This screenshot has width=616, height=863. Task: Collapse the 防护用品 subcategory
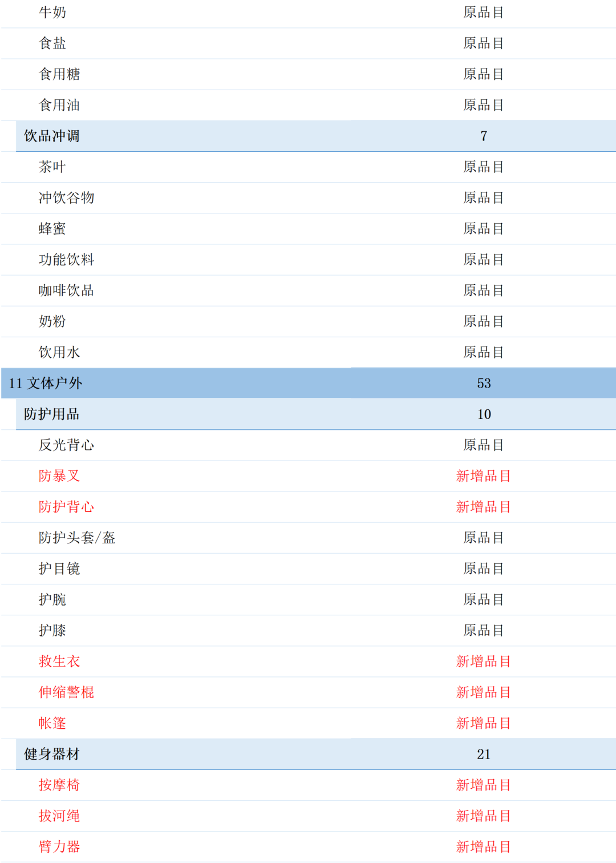pyautogui.click(x=50, y=414)
